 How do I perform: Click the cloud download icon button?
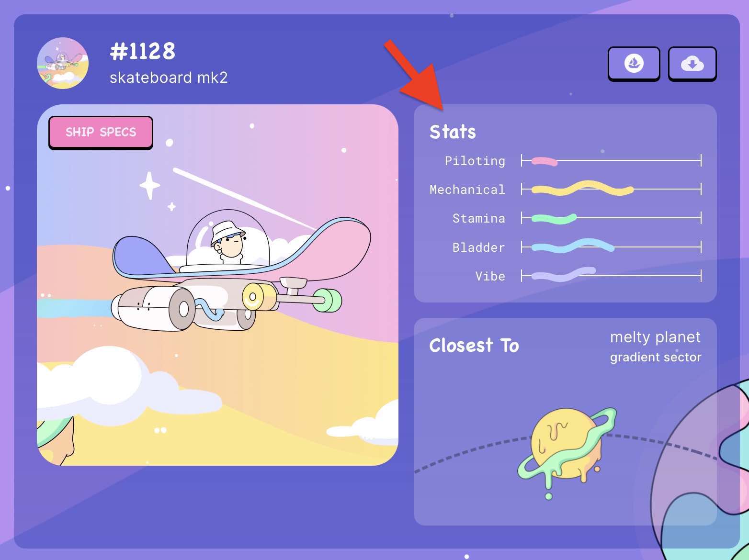[x=692, y=64]
